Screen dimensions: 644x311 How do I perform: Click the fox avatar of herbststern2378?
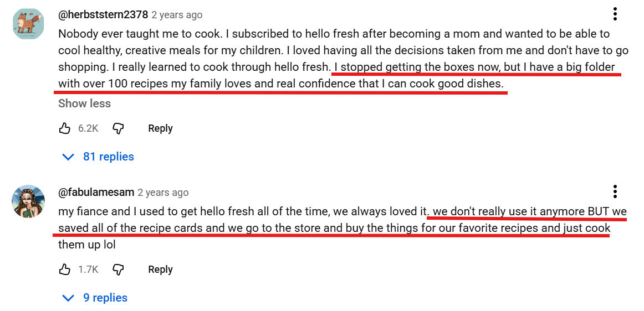28,24
